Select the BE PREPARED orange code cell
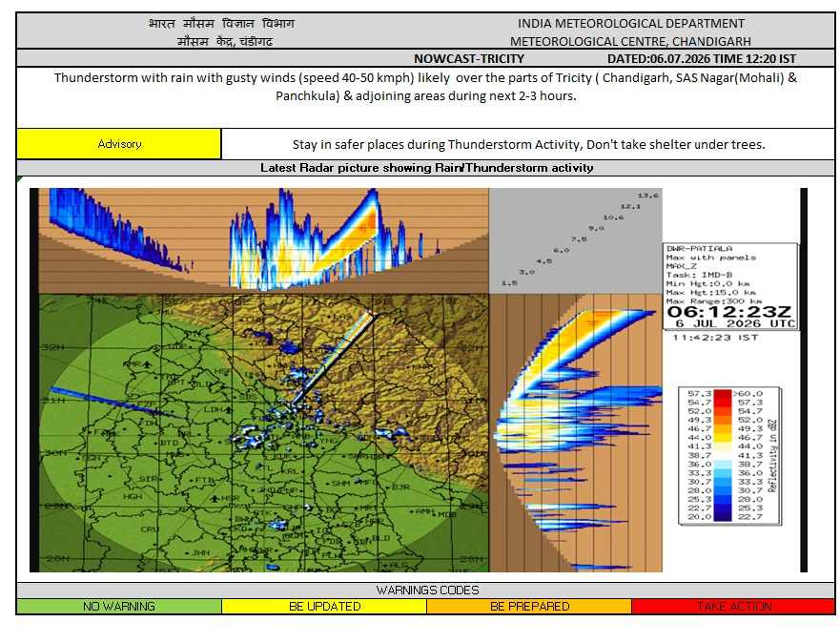 (529, 606)
